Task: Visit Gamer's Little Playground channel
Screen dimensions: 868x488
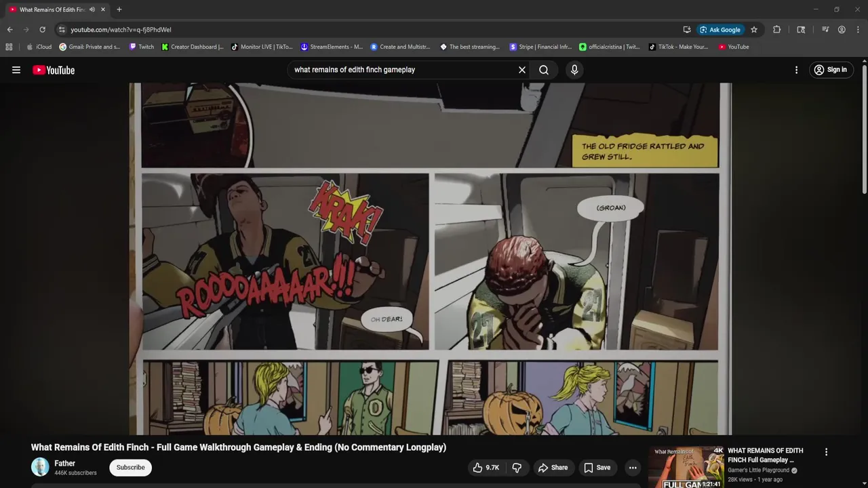Action: pyautogui.click(x=758, y=470)
